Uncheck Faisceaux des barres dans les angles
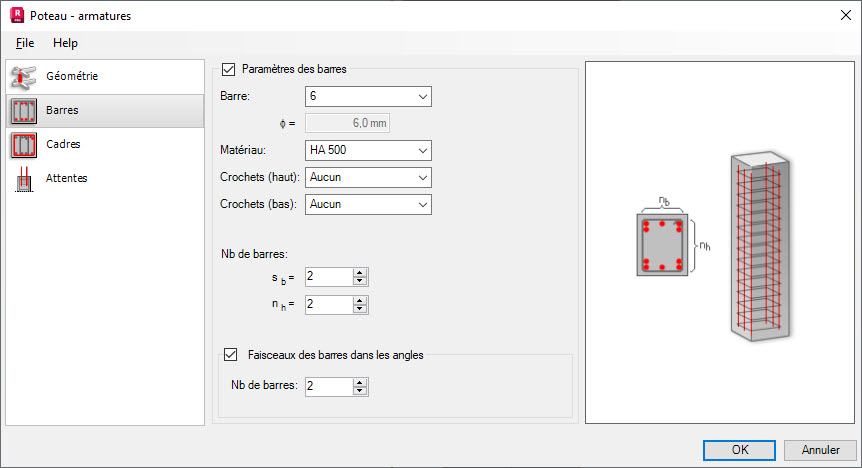This screenshot has height=468, width=862. pos(230,355)
